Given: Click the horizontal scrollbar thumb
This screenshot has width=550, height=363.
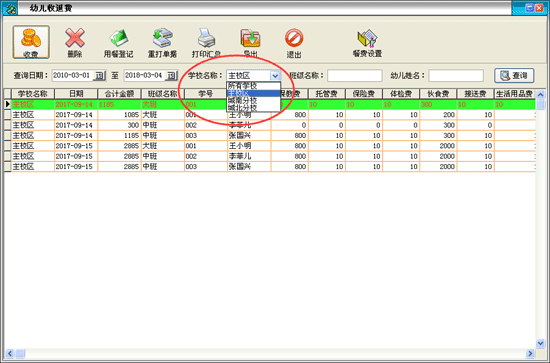Looking at the screenshot, I should pyautogui.click(x=20, y=353).
